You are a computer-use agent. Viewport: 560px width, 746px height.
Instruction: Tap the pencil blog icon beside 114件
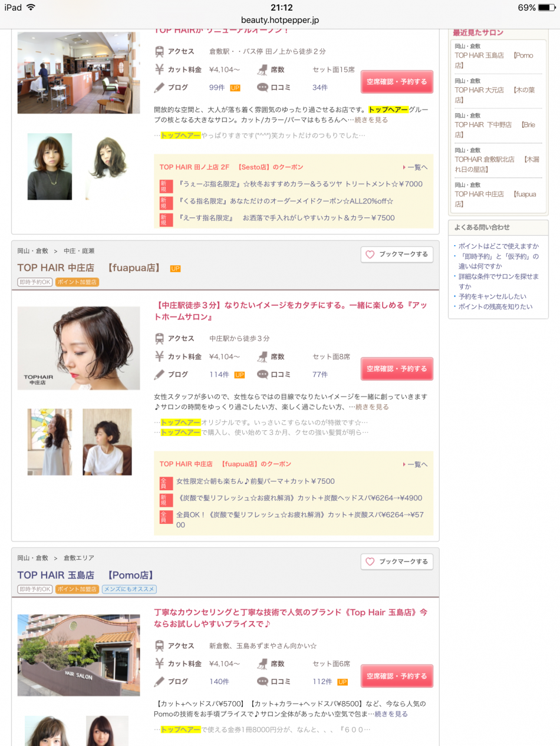coord(159,374)
